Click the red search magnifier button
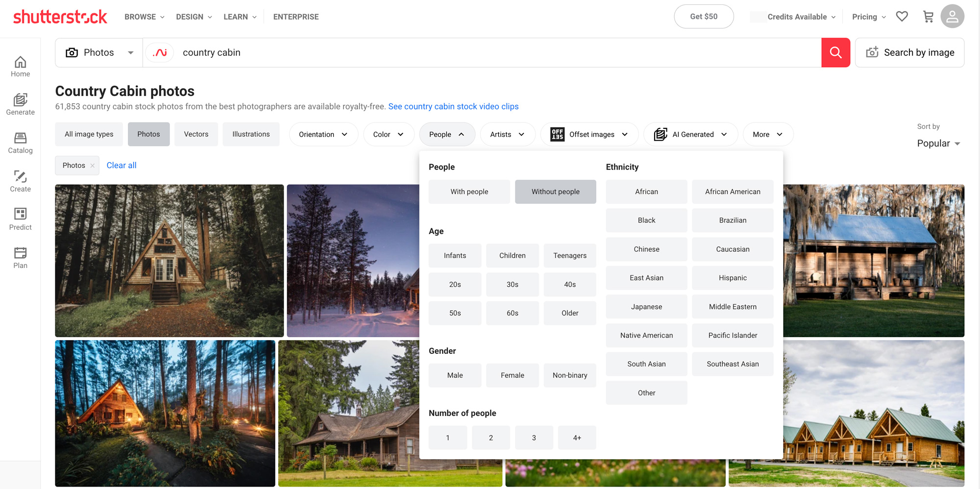 point(835,52)
